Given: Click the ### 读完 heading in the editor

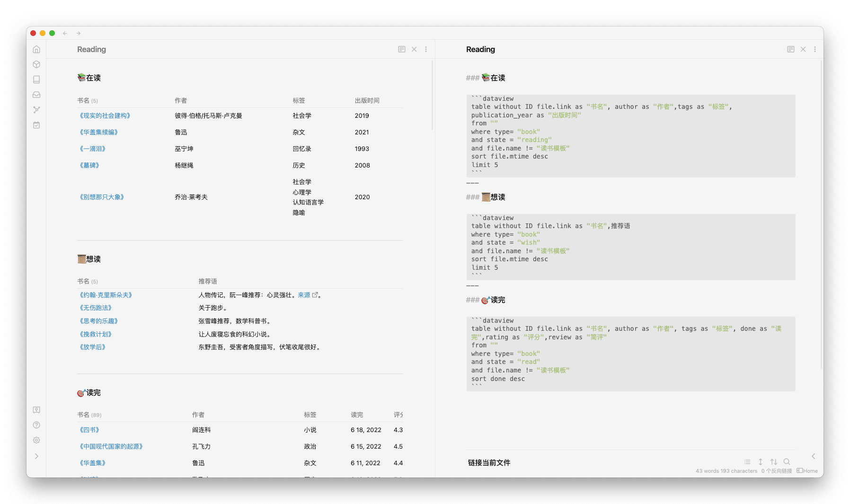Looking at the screenshot, I should tap(486, 300).
